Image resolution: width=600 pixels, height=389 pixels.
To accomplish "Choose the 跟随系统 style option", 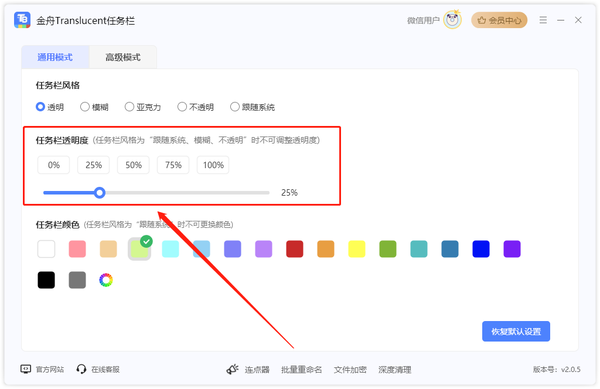I will click(x=252, y=107).
